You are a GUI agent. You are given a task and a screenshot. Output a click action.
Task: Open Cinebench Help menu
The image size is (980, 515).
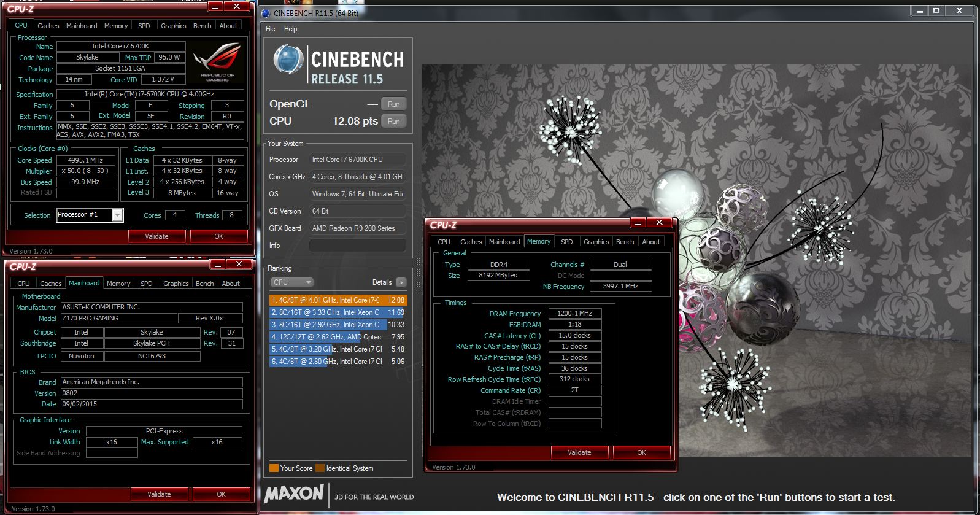(290, 29)
